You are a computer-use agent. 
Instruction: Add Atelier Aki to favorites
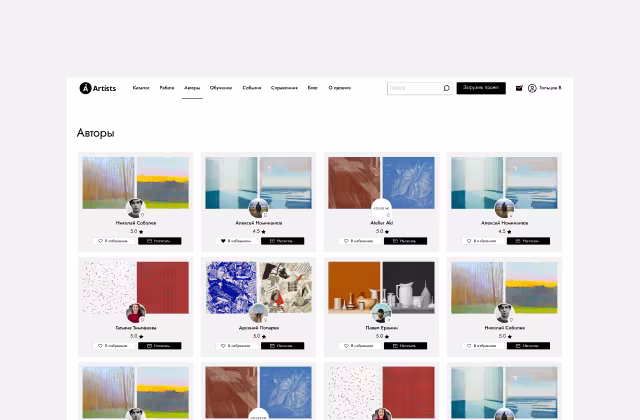(360, 241)
